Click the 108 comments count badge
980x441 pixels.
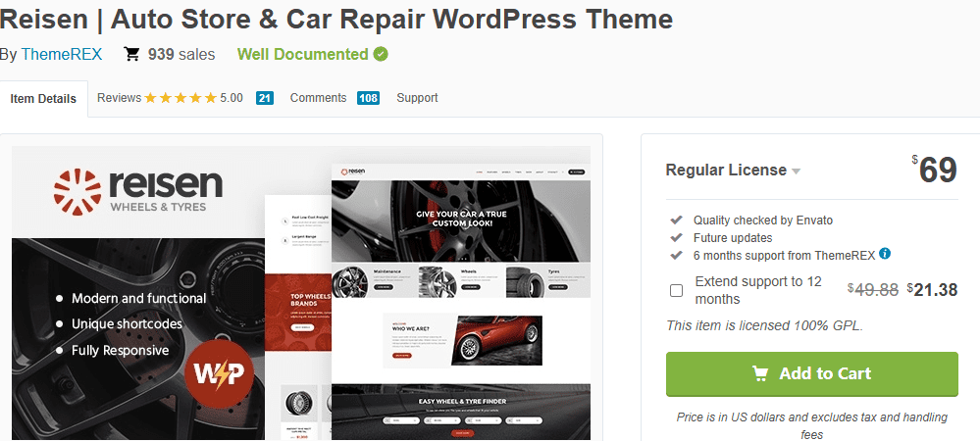pyautogui.click(x=368, y=98)
